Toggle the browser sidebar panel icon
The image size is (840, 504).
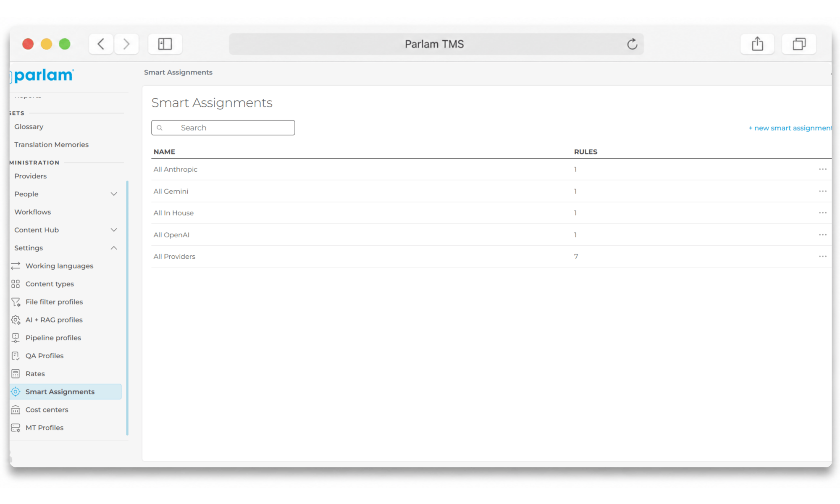(x=165, y=44)
